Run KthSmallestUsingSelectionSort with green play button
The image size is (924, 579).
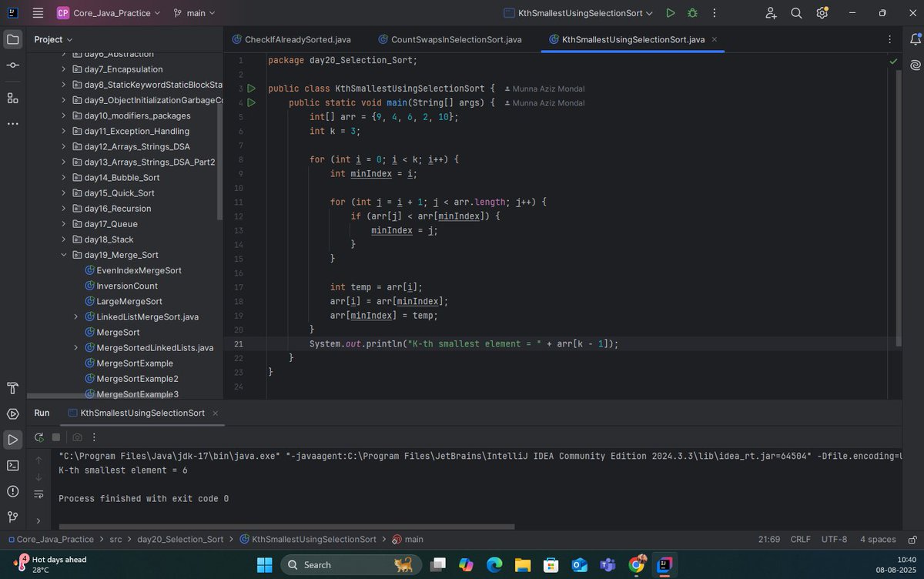coord(671,13)
